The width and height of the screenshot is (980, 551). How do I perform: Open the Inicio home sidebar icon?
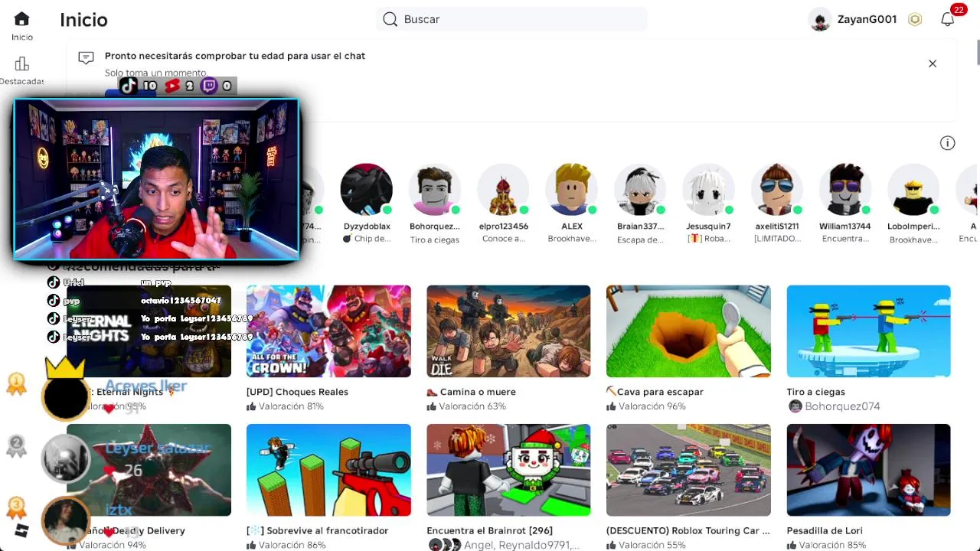[21, 19]
